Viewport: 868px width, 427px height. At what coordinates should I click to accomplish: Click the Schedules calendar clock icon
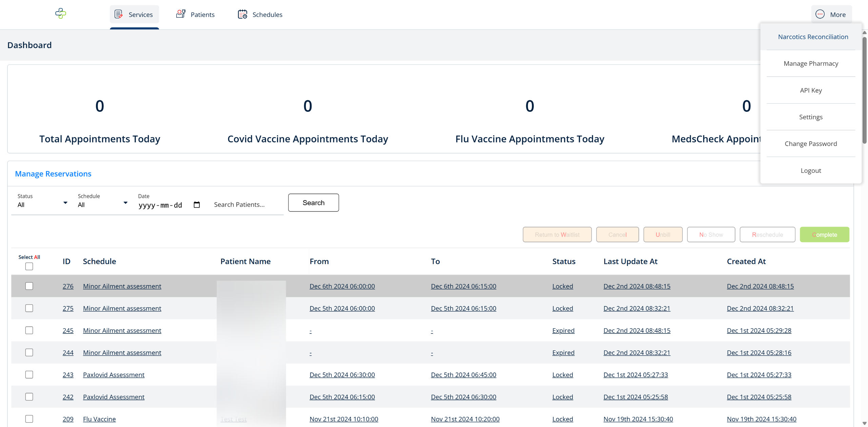tap(242, 14)
